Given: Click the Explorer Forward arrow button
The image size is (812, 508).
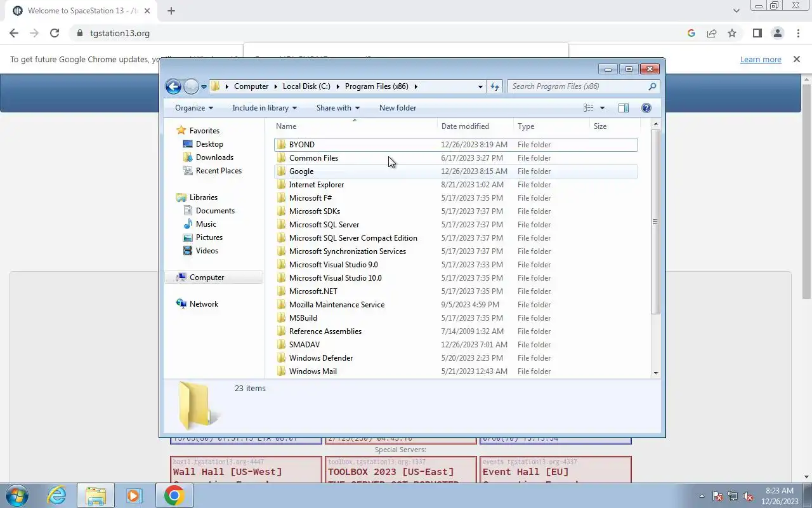Looking at the screenshot, I should pyautogui.click(x=191, y=86).
